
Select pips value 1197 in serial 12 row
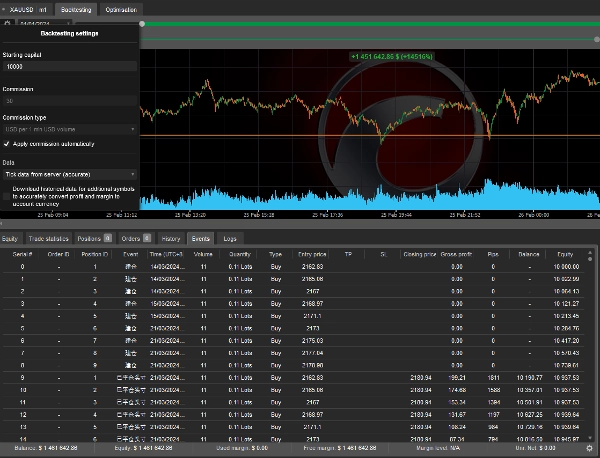click(x=493, y=415)
